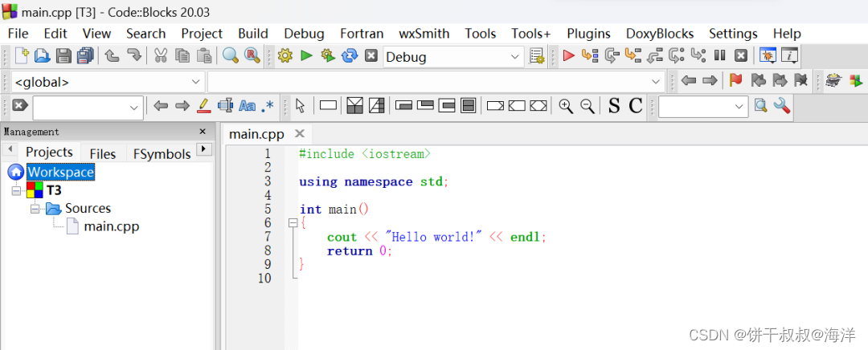The width and height of the screenshot is (868, 350).
Task: Collapse the main function fold marker
Action: [x=293, y=223]
